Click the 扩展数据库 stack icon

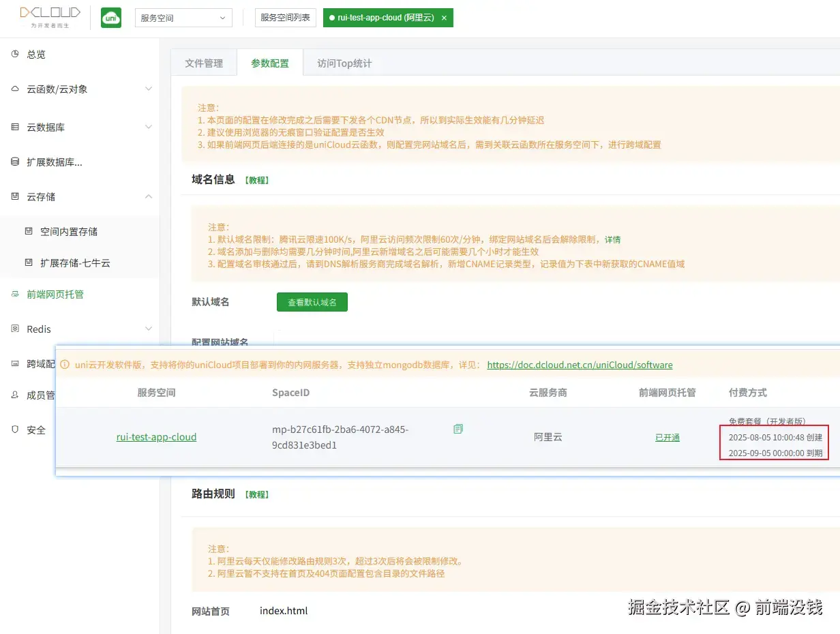point(15,162)
